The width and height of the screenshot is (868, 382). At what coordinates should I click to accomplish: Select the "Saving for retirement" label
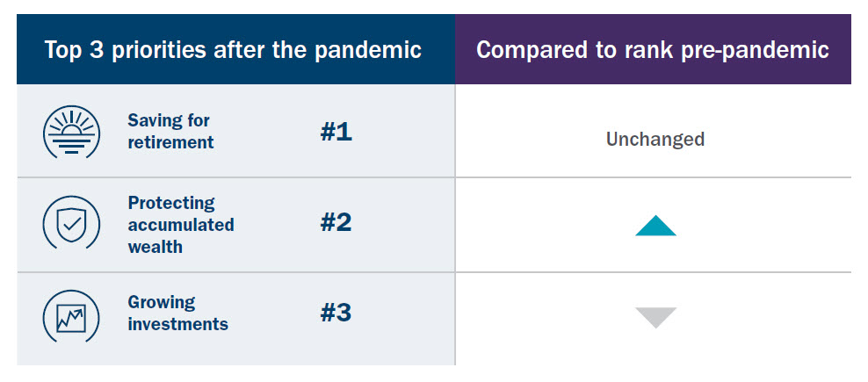170,131
